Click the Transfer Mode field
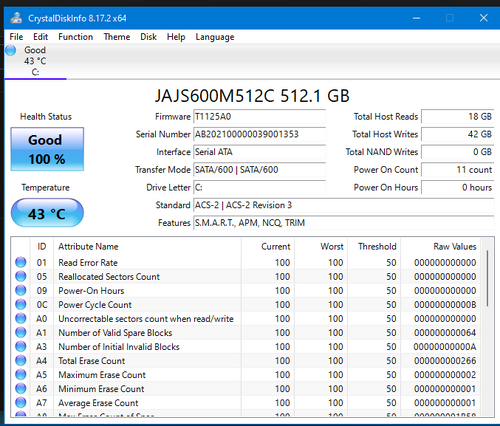The image size is (500, 426). (259, 170)
